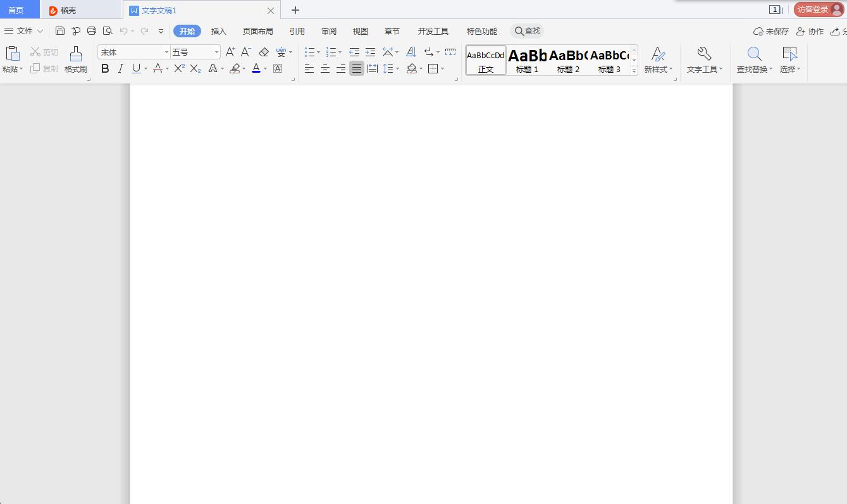
Task: Toggle bold formatting
Action: point(105,68)
